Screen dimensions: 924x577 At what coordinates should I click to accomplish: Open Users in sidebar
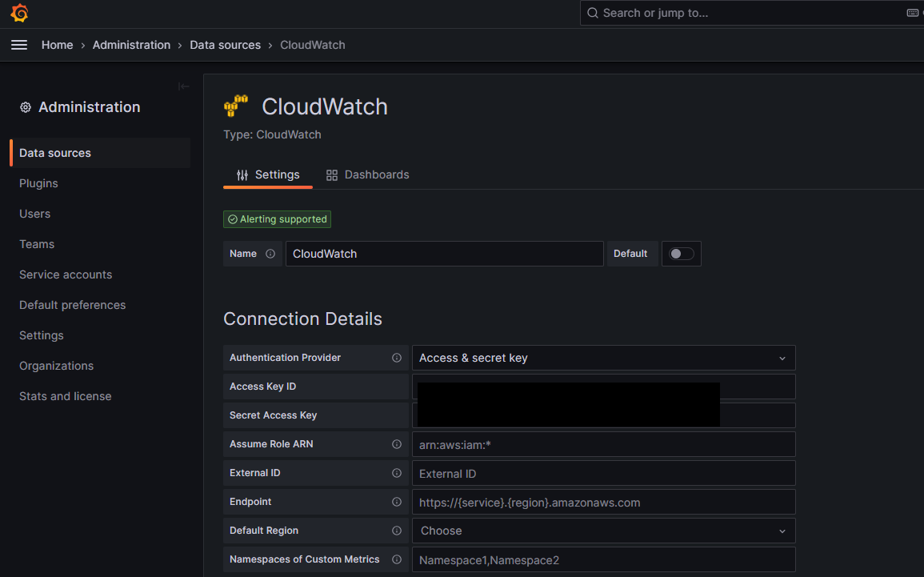click(x=34, y=214)
